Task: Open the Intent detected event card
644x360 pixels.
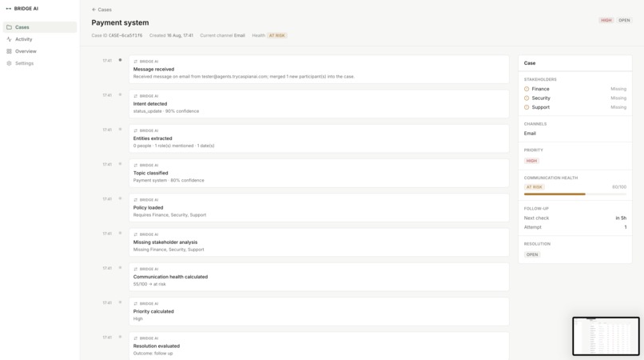Action: (319, 104)
